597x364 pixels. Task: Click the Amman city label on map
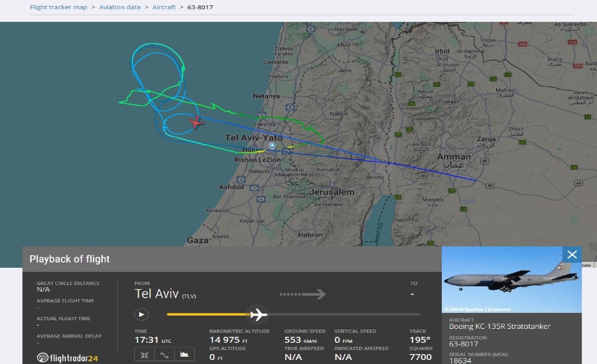454,157
